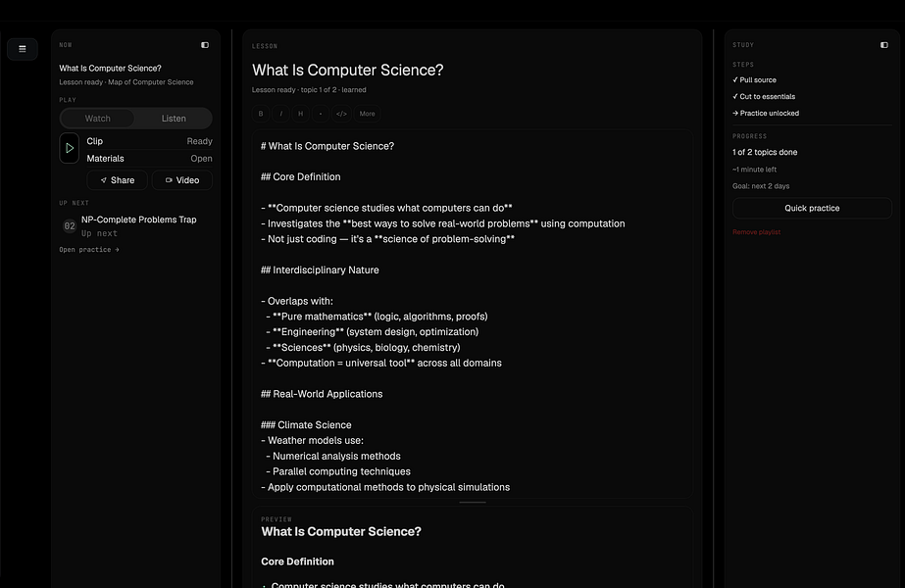
Task: Share the lesson
Action: click(x=117, y=180)
